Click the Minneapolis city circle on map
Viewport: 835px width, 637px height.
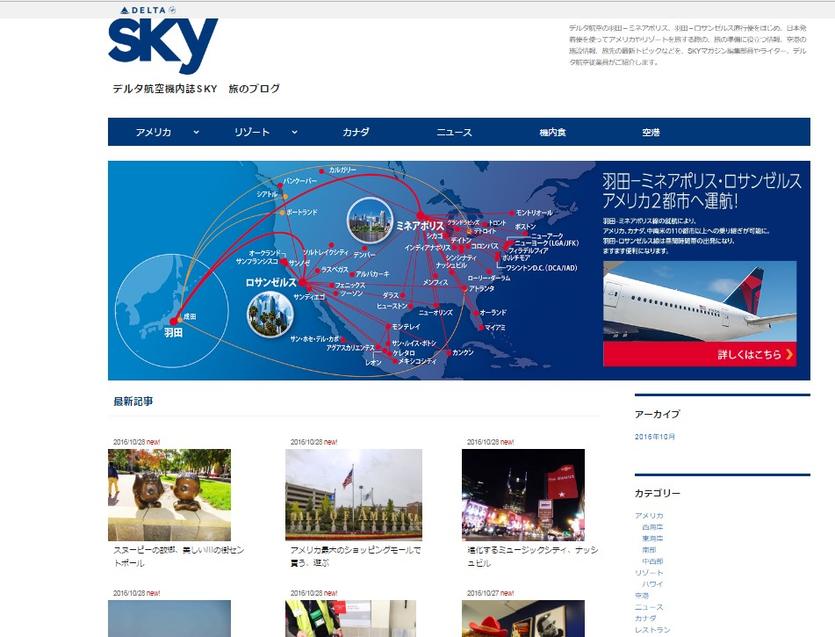pyautogui.click(x=368, y=221)
